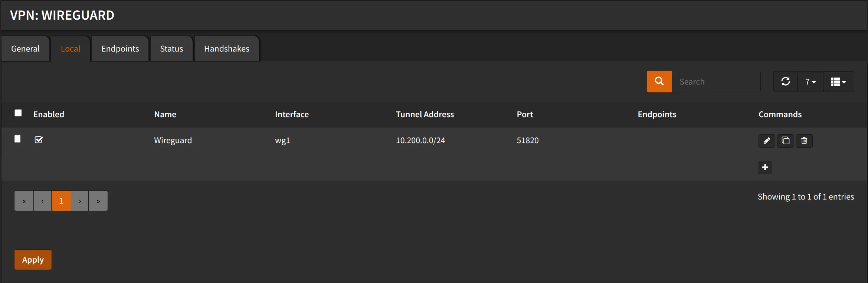Edit the Wireguard instance with the pencil icon
This screenshot has width=868, height=283.
[767, 141]
